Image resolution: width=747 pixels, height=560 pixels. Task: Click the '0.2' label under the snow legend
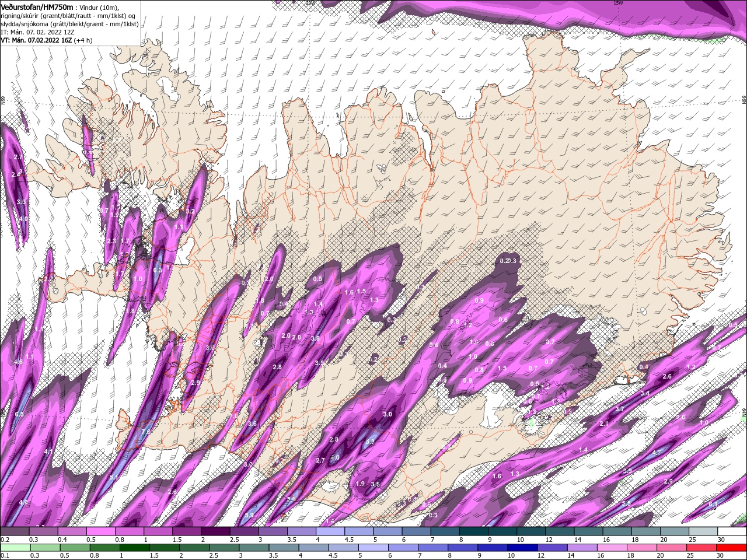coord(4,539)
